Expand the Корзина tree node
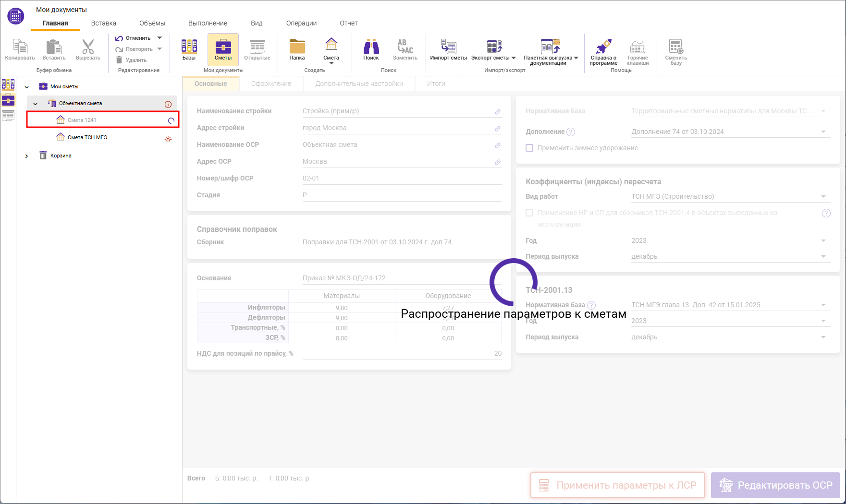Viewport: 846px width, 504px height. point(27,155)
